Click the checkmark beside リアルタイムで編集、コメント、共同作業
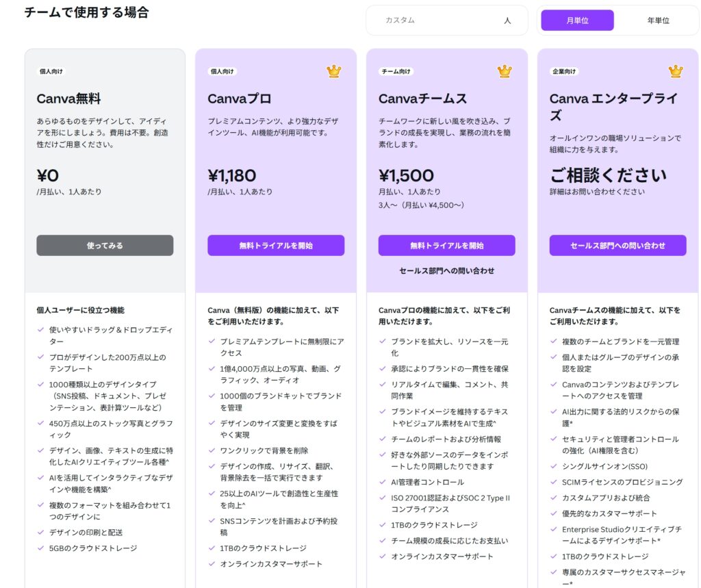Image resolution: width=701 pixels, height=588 pixels. [383, 384]
